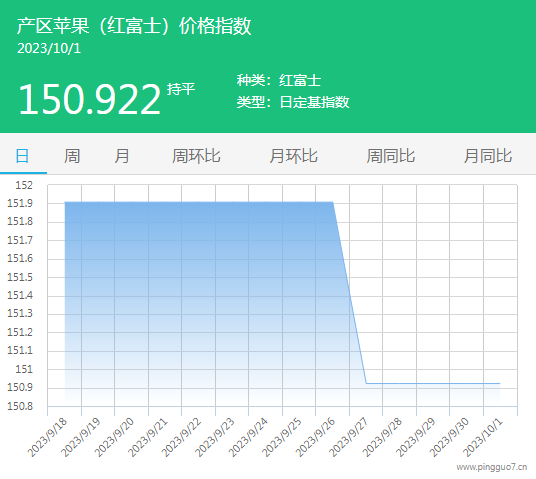This screenshot has width=536, height=479.
Task: Switch to 周环比 tab
Action: tap(196, 156)
